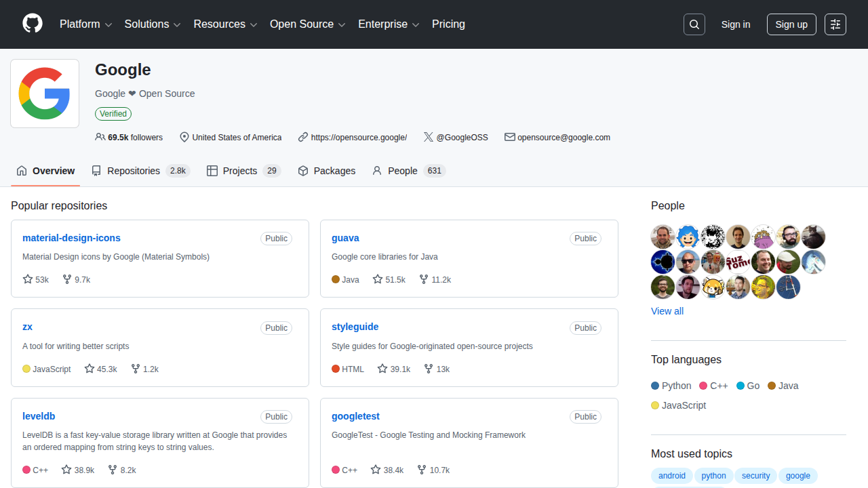Open the Open Source dropdown menu
868x488 pixels.
(307, 24)
